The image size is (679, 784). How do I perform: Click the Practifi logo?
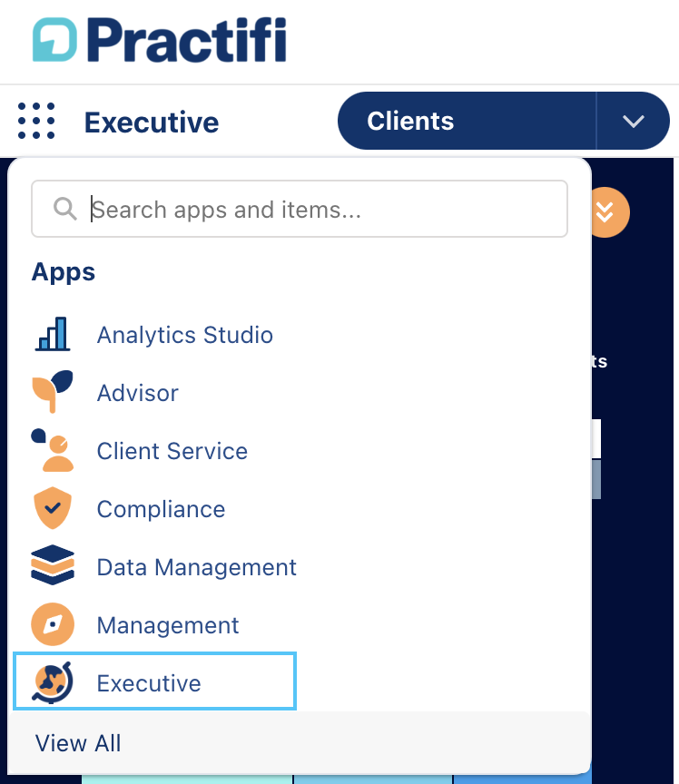point(160,40)
